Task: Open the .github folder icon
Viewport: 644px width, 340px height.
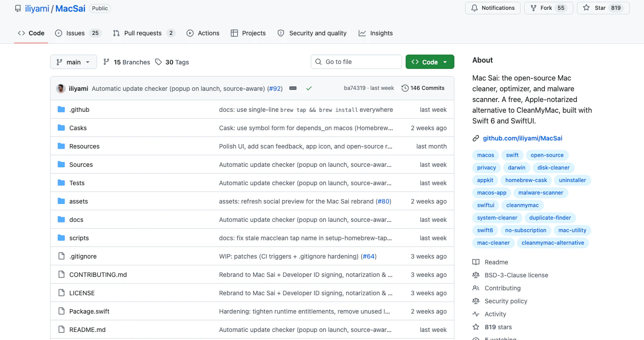Action: point(61,110)
